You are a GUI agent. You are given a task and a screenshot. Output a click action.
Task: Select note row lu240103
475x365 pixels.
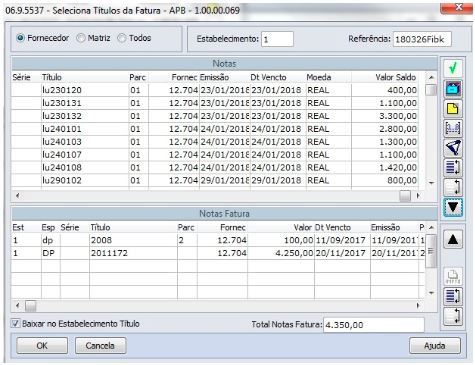[215, 142]
